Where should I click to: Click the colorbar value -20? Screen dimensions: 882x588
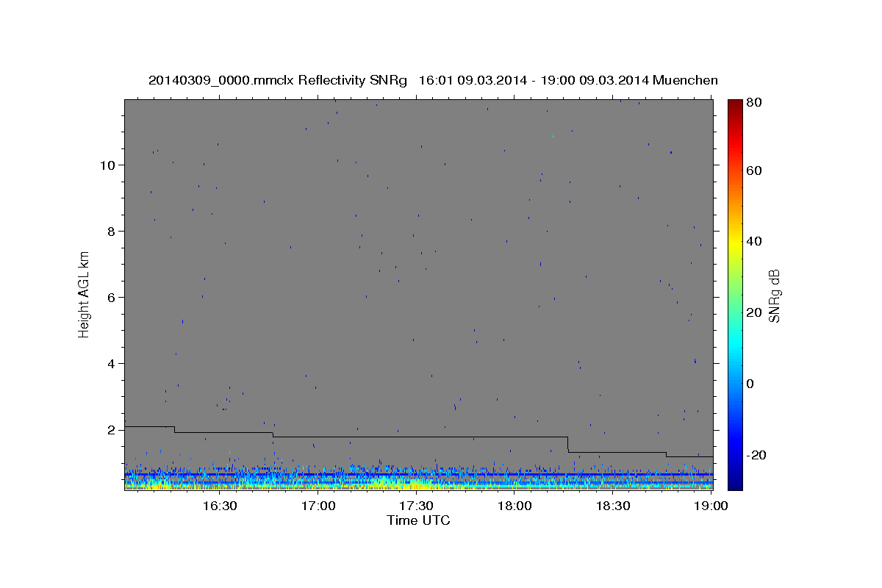point(756,455)
